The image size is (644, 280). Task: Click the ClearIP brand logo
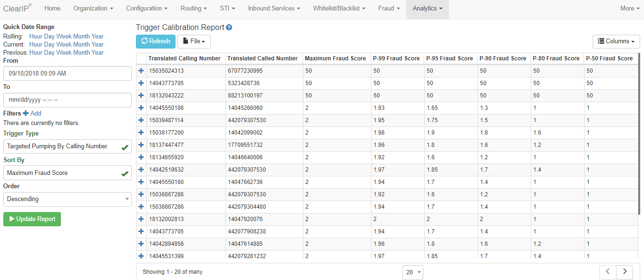17,8
